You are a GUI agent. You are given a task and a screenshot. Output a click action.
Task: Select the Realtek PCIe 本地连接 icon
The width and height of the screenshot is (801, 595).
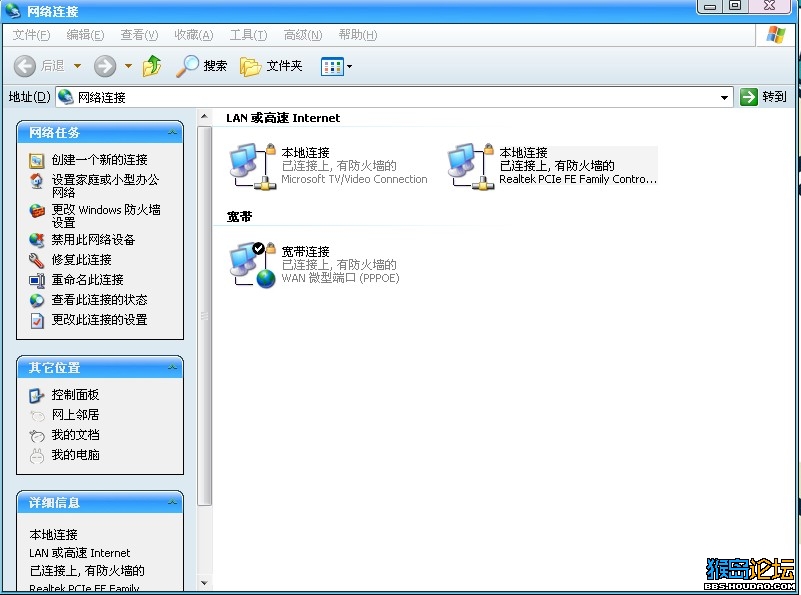[471, 166]
